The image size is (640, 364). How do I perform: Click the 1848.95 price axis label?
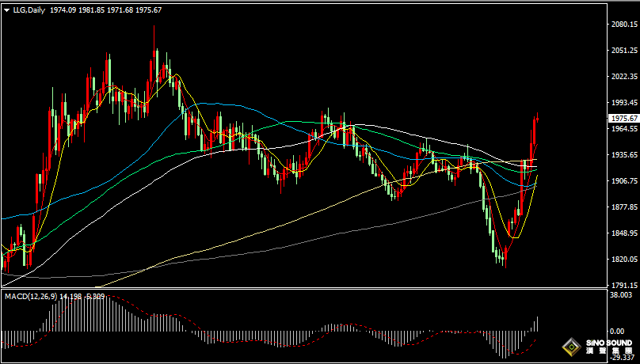(625, 233)
